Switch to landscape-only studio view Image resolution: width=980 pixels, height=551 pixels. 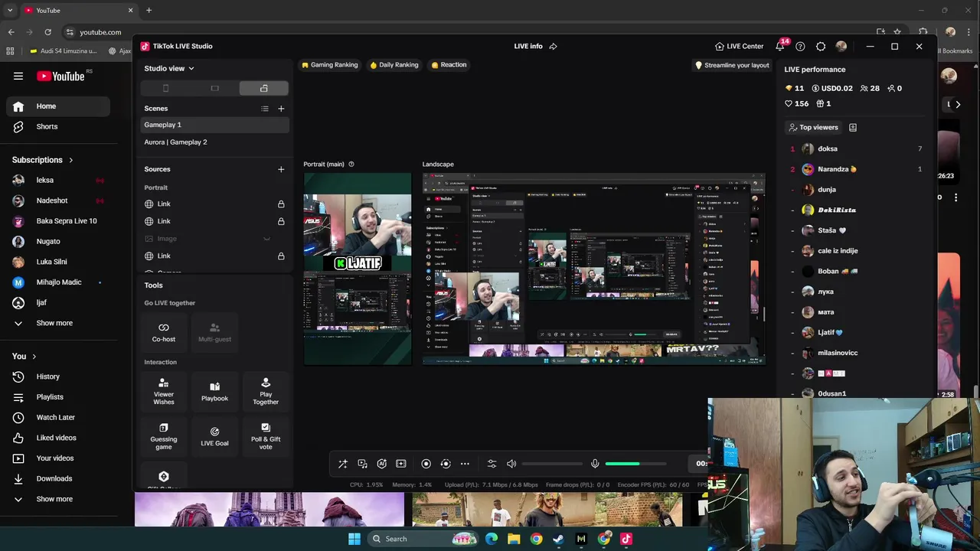[214, 88]
